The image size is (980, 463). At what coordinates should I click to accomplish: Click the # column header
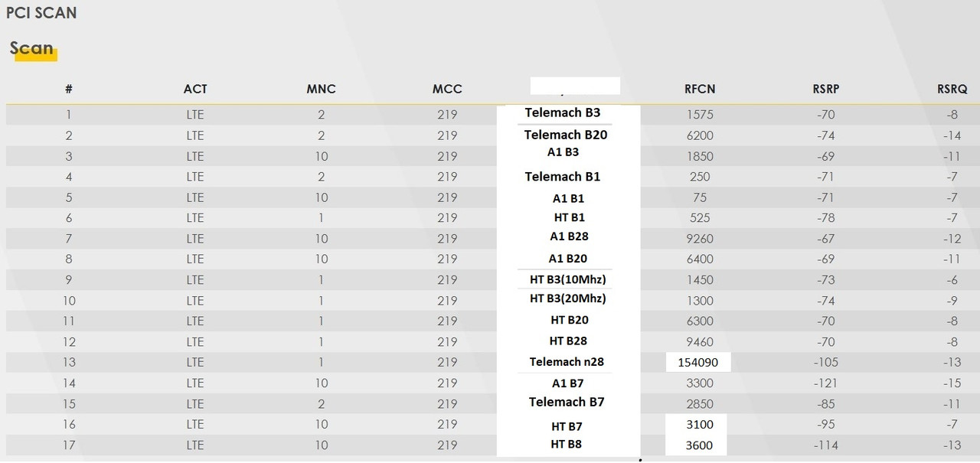click(69, 89)
